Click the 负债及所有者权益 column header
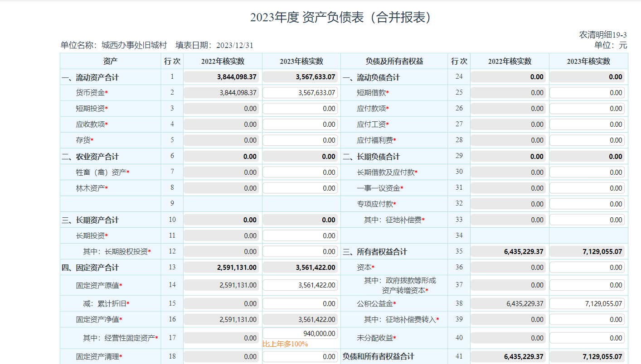This screenshot has width=641, height=364. [x=394, y=61]
